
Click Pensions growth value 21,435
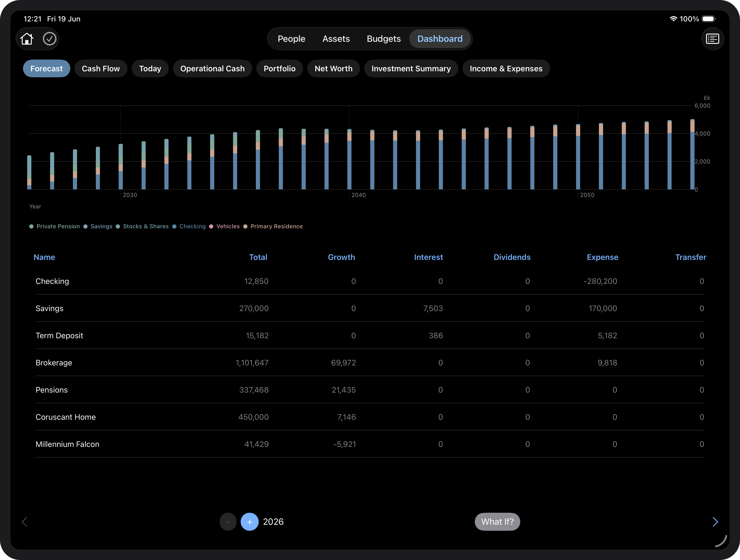coord(344,390)
